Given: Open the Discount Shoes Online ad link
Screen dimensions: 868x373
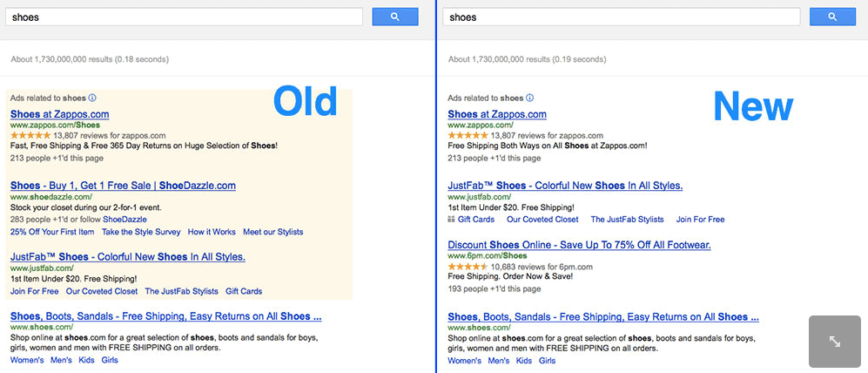Looking at the screenshot, I should (x=579, y=245).
